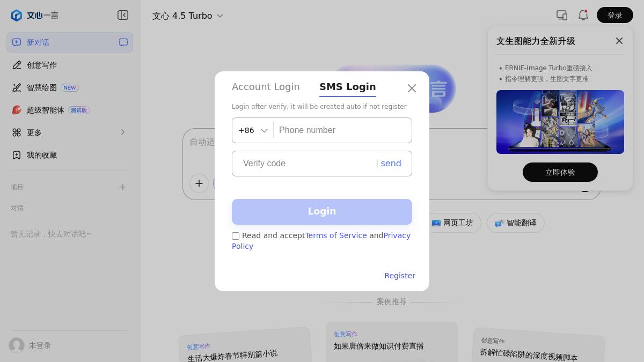This screenshot has width=644, height=362.
Task: Open the notifications bell
Action: click(x=583, y=15)
